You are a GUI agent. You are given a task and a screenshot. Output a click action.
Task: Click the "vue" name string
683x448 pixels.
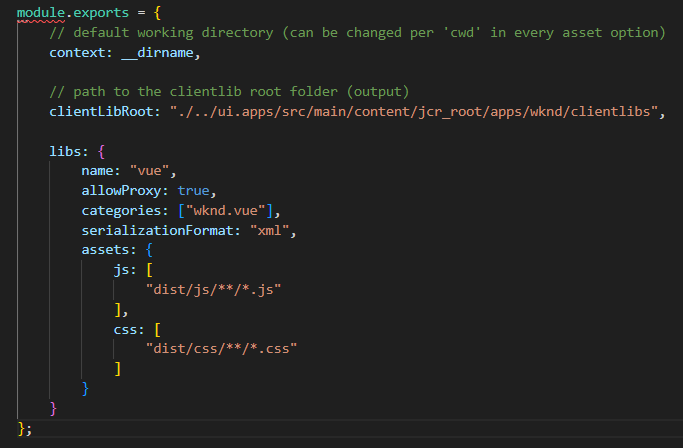click(149, 171)
